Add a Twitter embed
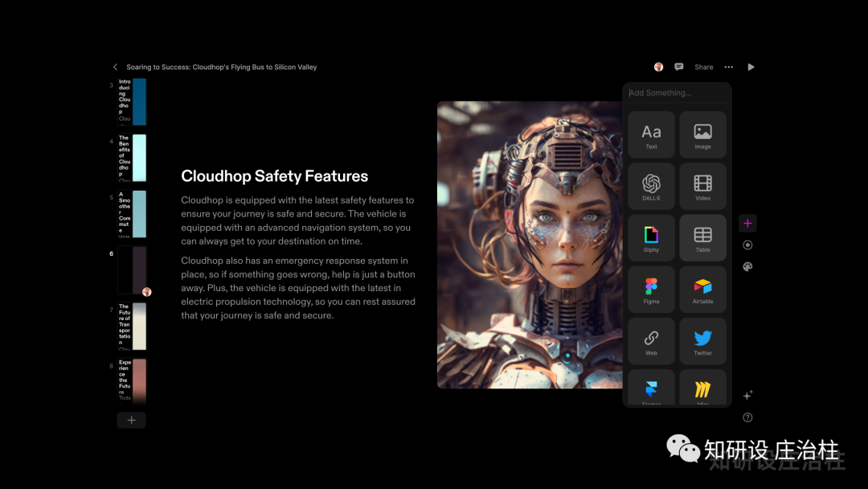This screenshot has width=868, height=489. (702, 341)
